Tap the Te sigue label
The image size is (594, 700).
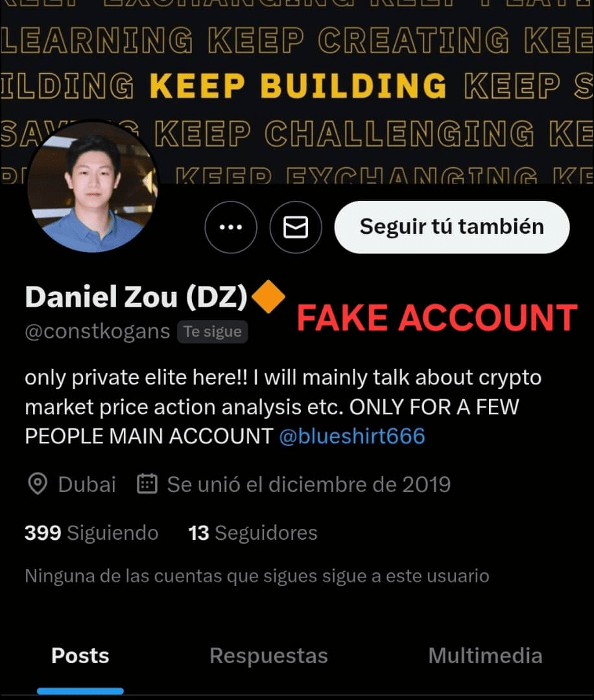click(x=213, y=332)
